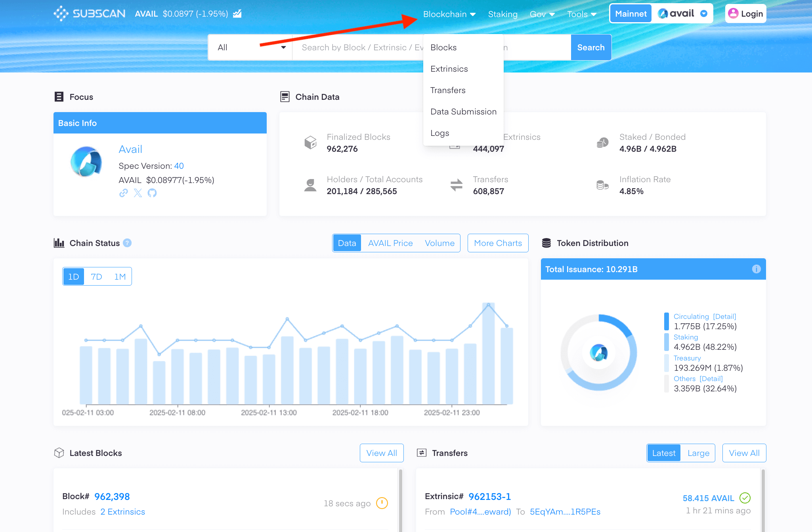The height and width of the screenshot is (532, 812).
Task: Click the Staking legend color swatch
Action: pyautogui.click(x=666, y=342)
